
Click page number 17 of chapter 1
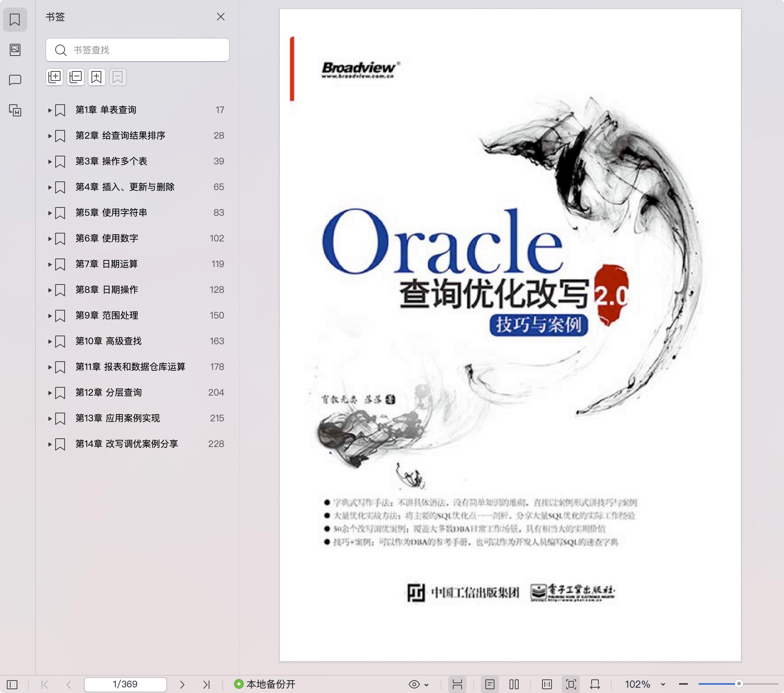pos(220,110)
